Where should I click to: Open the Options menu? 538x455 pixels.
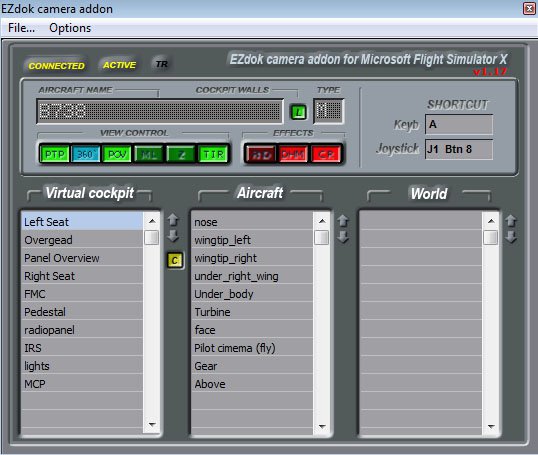point(70,28)
